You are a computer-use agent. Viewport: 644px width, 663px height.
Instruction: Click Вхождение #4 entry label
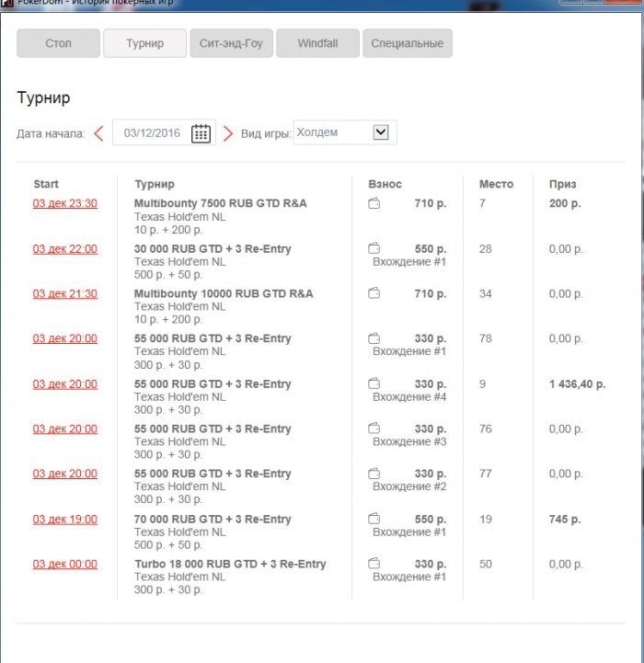(409, 396)
